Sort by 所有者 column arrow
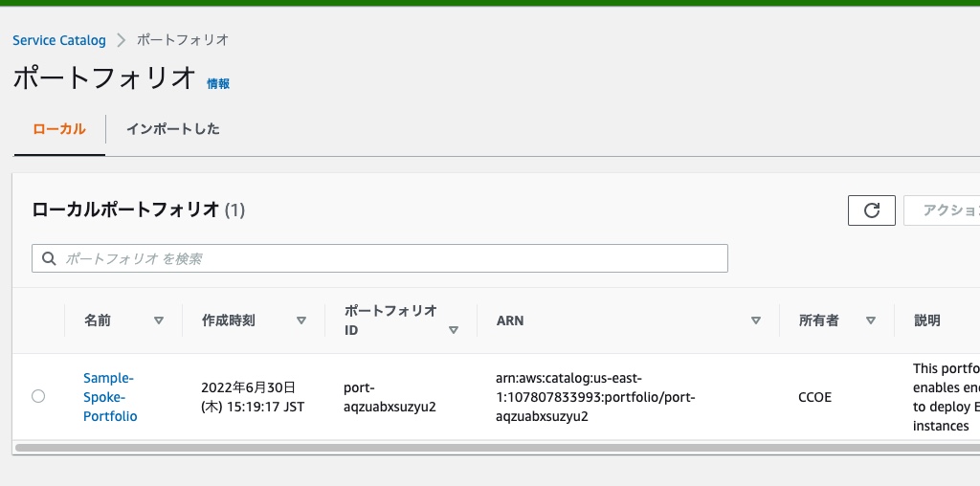Screen dimensions: 980x486 point(871,321)
